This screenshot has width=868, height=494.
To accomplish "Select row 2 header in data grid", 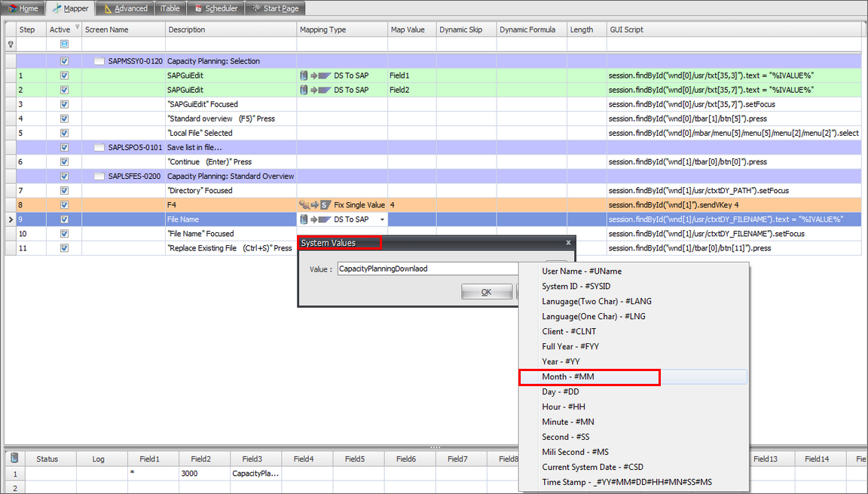I will tap(15, 488).
